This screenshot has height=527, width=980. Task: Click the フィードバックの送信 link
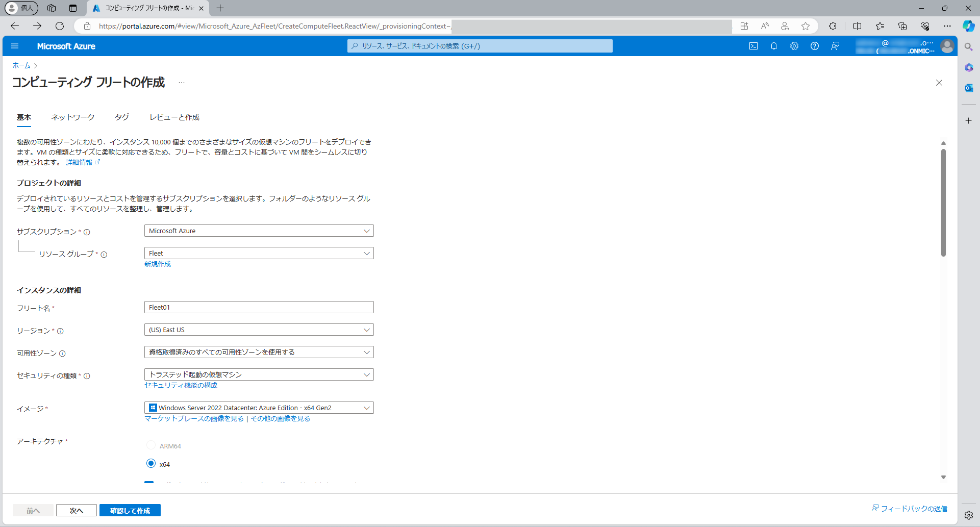909,509
